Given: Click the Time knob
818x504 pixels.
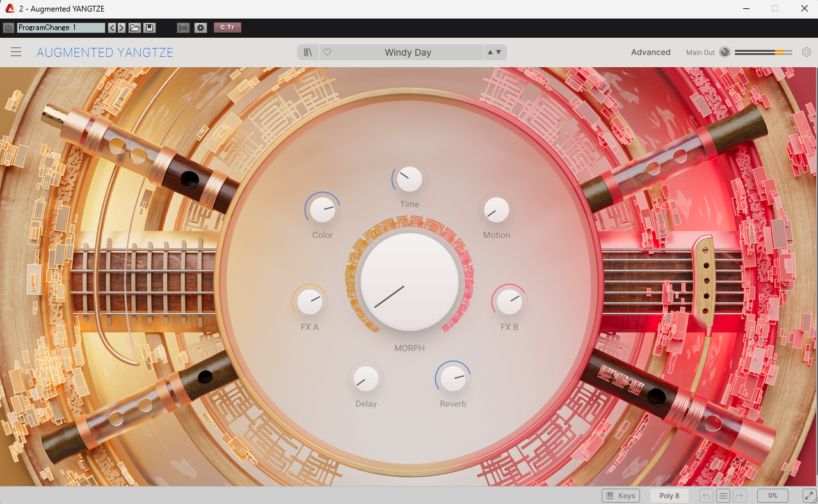Looking at the screenshot, I should coord(410,180).
